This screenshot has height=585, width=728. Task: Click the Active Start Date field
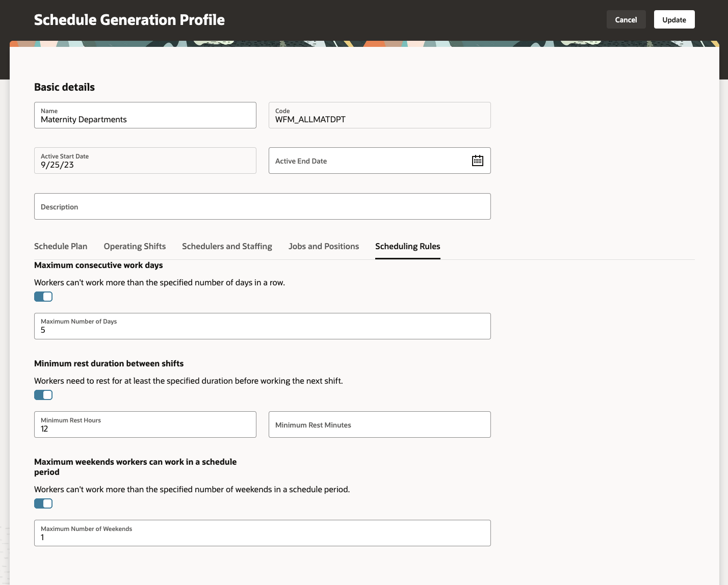[145, 161]
